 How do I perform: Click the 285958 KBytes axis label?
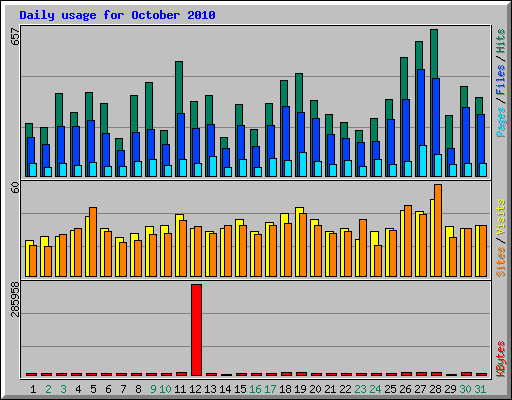(15, 299)
